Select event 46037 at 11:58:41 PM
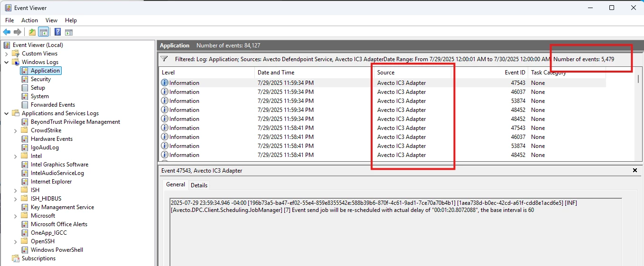Image resolution: width=644 pixels, height=266 pixels. coord(383,137)
